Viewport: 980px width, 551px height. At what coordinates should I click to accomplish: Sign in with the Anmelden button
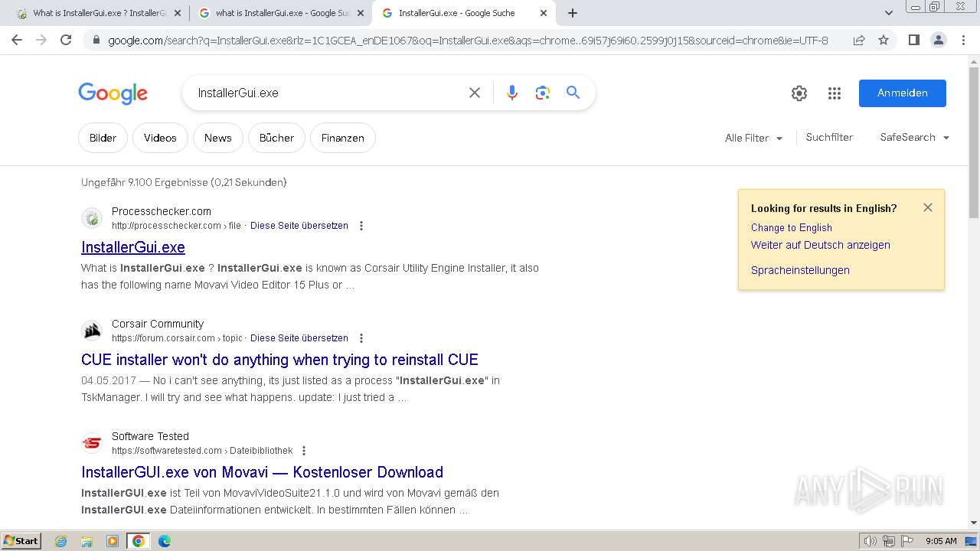coord(902,93)
